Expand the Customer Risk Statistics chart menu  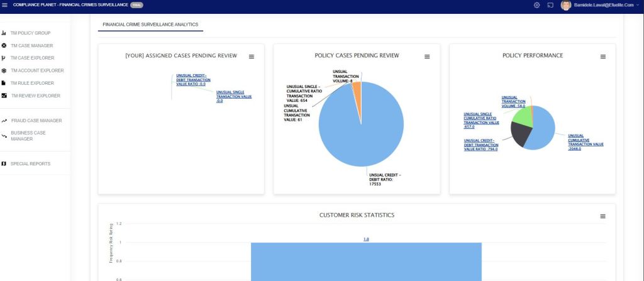pos(603,216)
